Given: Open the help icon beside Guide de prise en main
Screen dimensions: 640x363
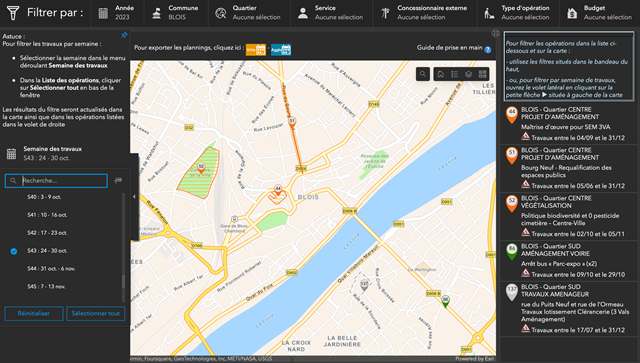Looking at the screenshot, I should [488, 49].
